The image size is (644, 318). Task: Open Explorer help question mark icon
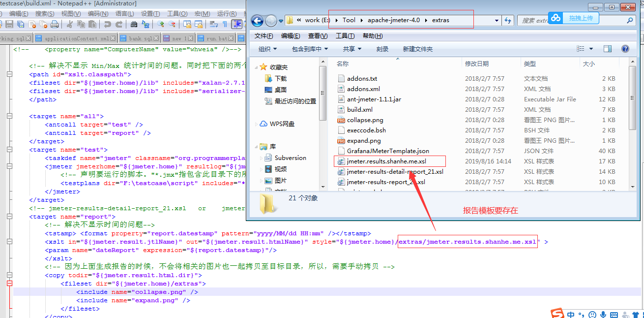[625, 49]
